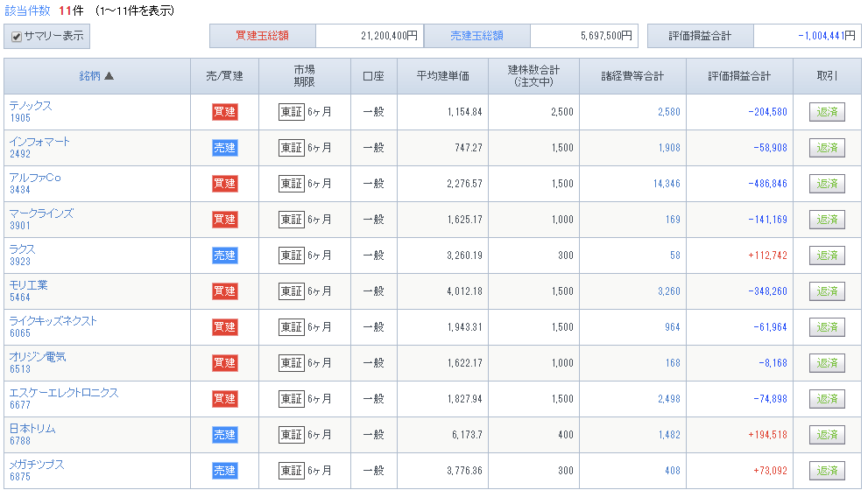868x490 pixels.
Task: Click 返済 button for ラクス
Action: [827, 255]
